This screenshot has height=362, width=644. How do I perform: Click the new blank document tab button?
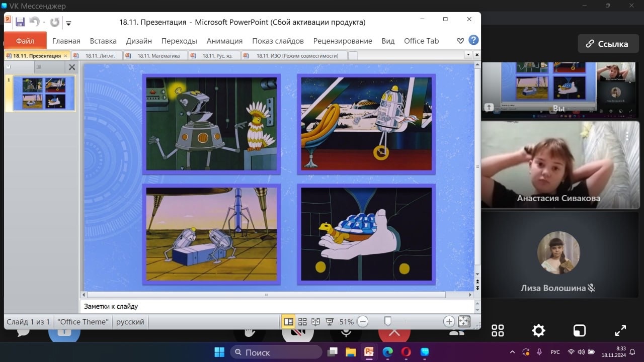tap(353, 55)
